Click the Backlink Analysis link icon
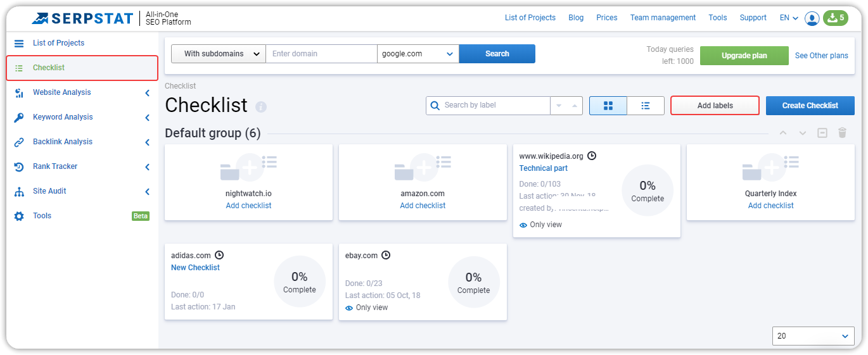Image resolution: width=868 pixels, height=355 pixels. click(x=19, y=142)
